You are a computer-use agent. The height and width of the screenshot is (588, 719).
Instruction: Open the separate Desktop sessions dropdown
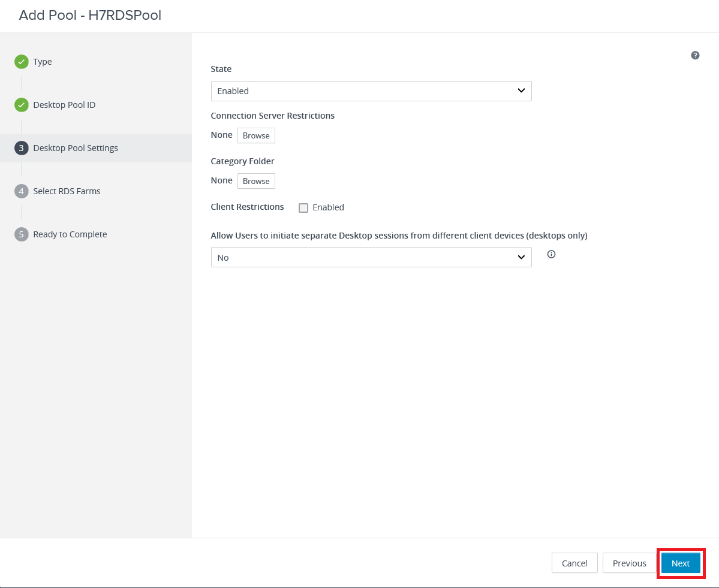click(371, 257)
